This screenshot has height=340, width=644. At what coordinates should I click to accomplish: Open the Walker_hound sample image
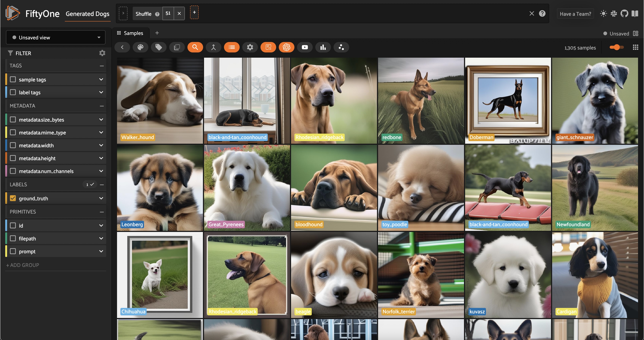tap(160, 101)
